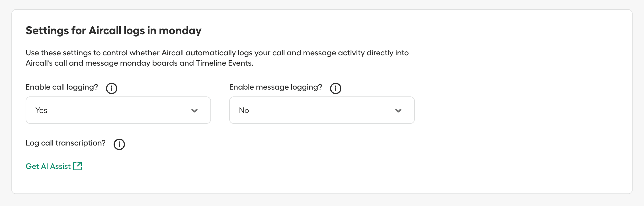Select the word "monday" in the heading
Image resolution: width=644 pixels, height=206 pixels.
coord(180,31)
